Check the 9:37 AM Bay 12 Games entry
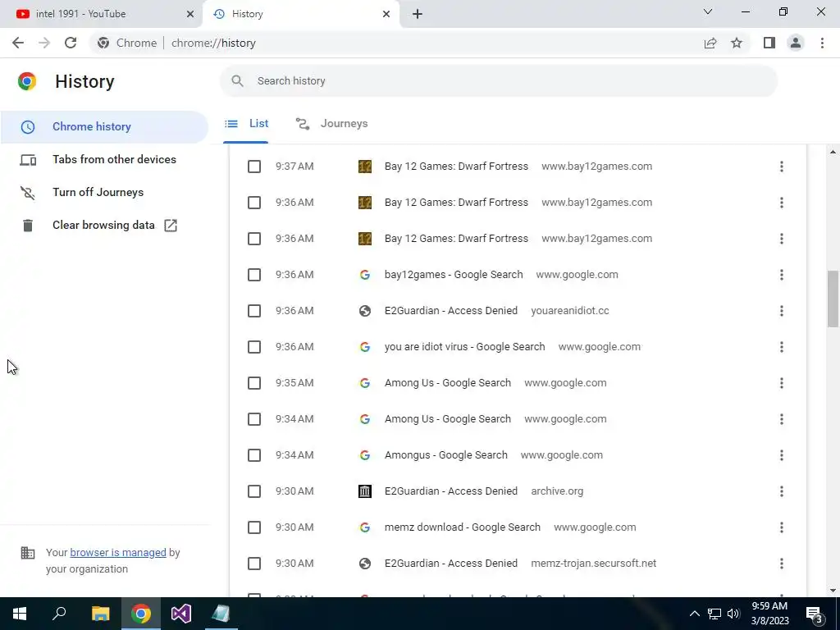The height and width of the screenshot is (630, 840). [254, 166]
